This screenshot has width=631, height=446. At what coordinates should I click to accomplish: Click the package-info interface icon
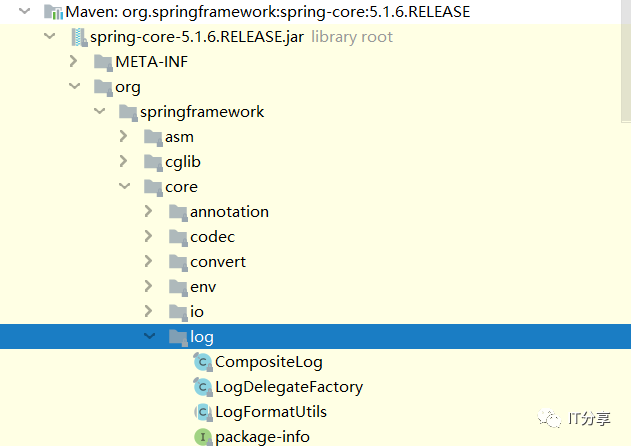point(203,437)
